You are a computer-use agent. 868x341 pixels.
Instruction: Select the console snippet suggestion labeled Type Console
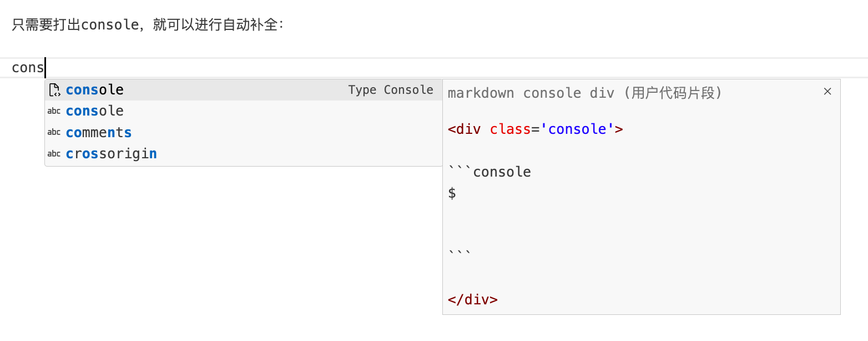pos(95,90)
